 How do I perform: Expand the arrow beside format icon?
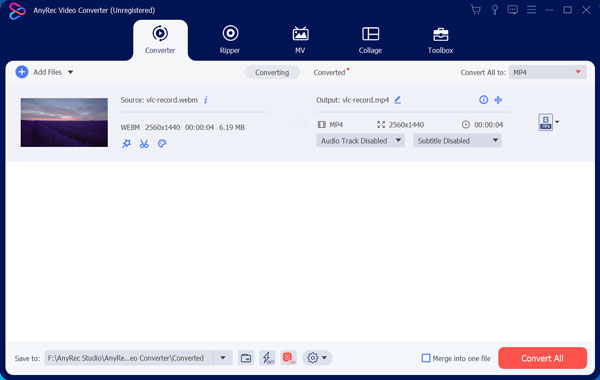[557, 122]
